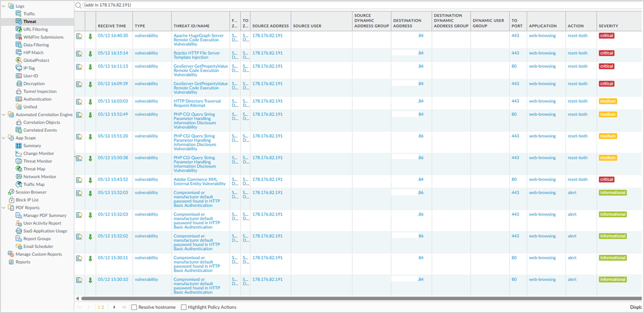Go to the next page of logs
644x313 pixels.
click(114, 307)
